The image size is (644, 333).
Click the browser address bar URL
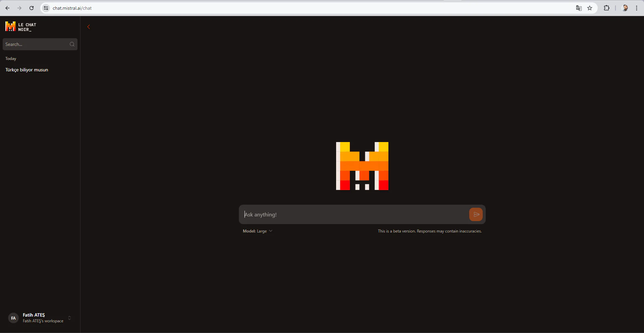72,8
